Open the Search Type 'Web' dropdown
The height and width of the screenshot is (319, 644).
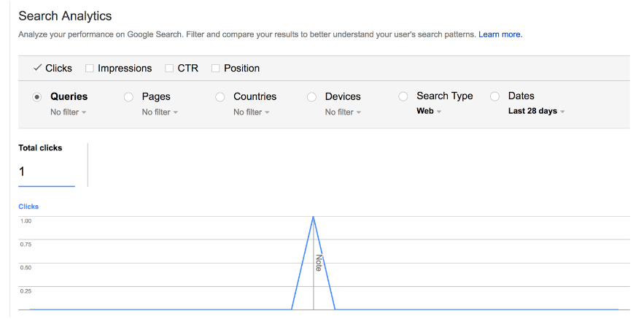click(x=429, y=112)
